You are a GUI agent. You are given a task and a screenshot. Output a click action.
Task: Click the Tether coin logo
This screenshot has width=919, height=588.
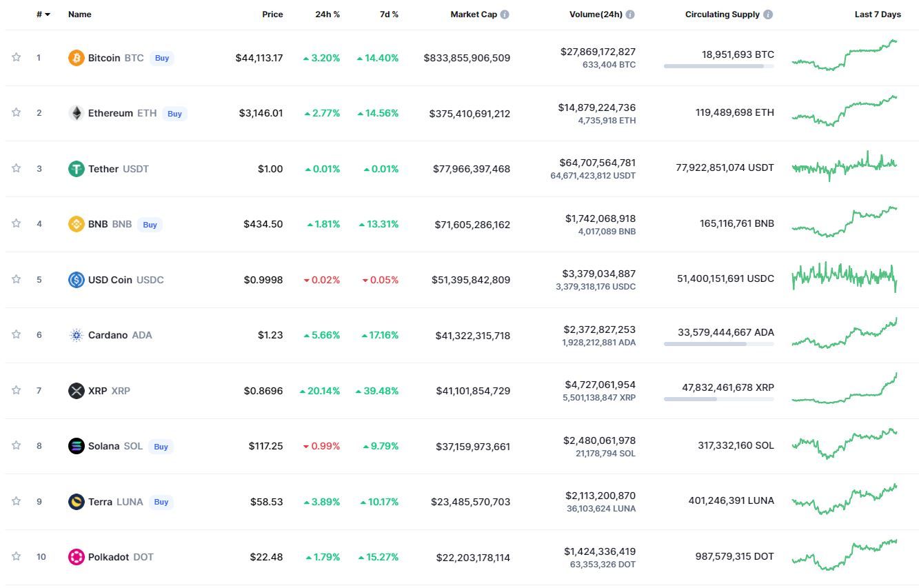pos(76,169)
